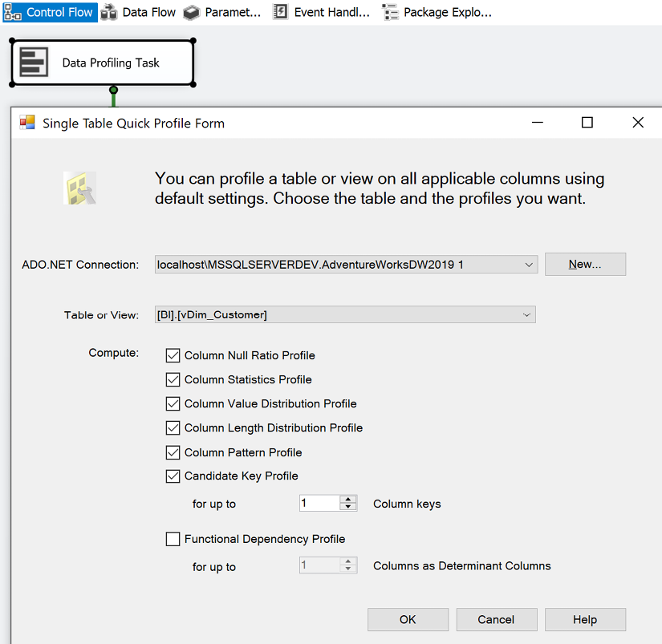The image size is (662, 644).
Task: Click the 'Compute:' label
Action: pyautogui.click(x=114, y=353)
